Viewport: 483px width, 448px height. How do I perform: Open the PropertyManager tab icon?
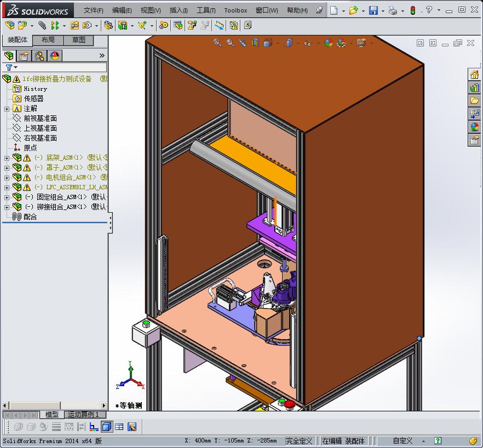point(24,56)
